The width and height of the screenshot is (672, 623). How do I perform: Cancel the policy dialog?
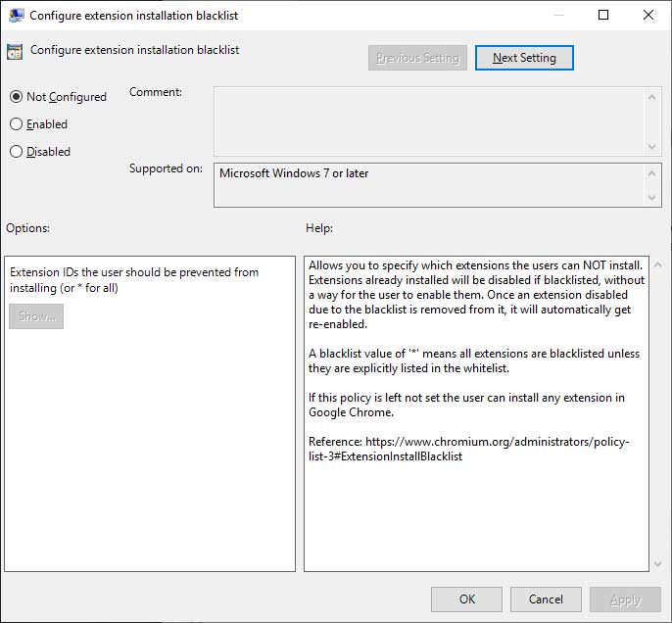coord(546,599)
